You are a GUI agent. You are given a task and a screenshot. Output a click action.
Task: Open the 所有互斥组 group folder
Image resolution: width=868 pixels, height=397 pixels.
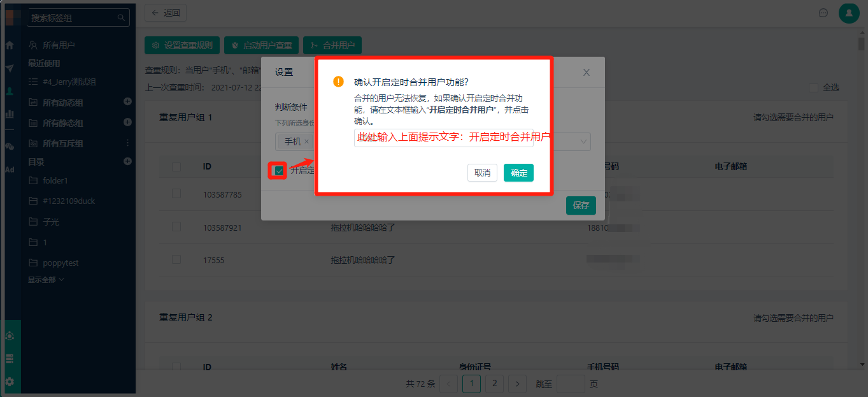56,143
